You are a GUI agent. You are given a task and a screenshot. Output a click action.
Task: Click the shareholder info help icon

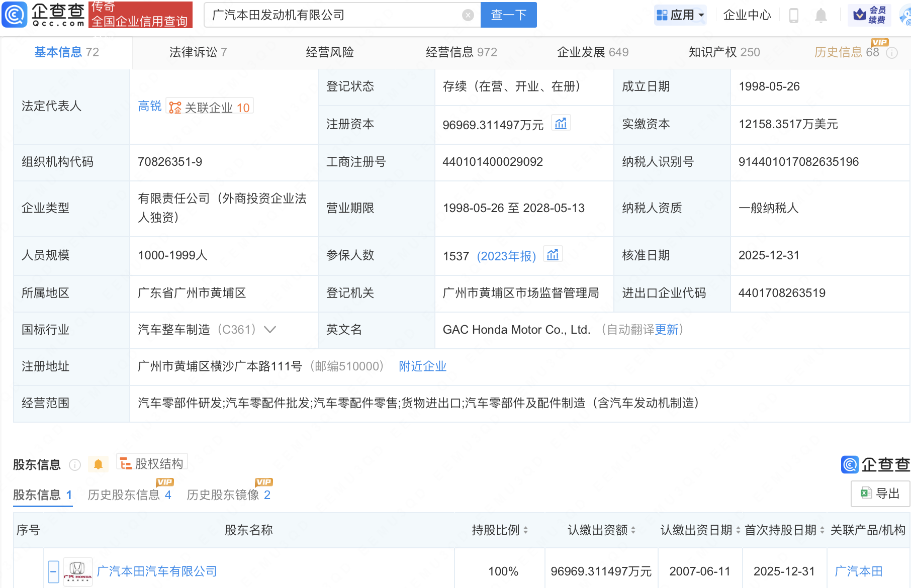[75, 465]
